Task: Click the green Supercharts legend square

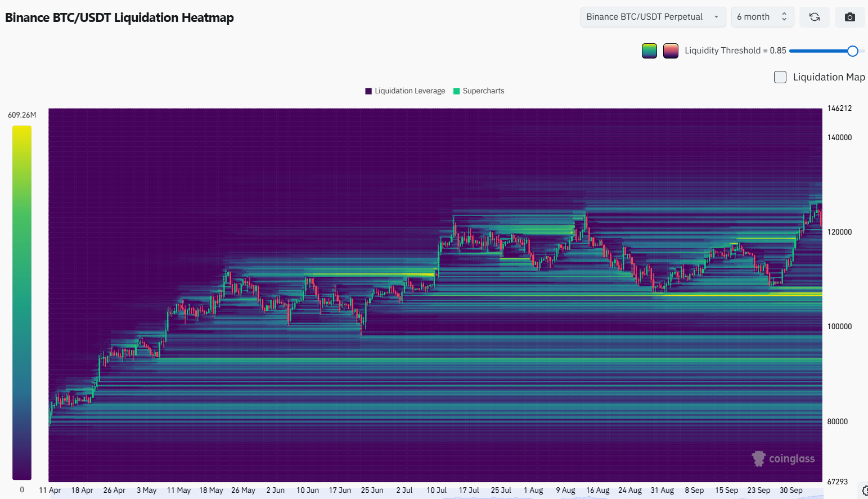Action: pyautogui.click(x=457, y=91)
